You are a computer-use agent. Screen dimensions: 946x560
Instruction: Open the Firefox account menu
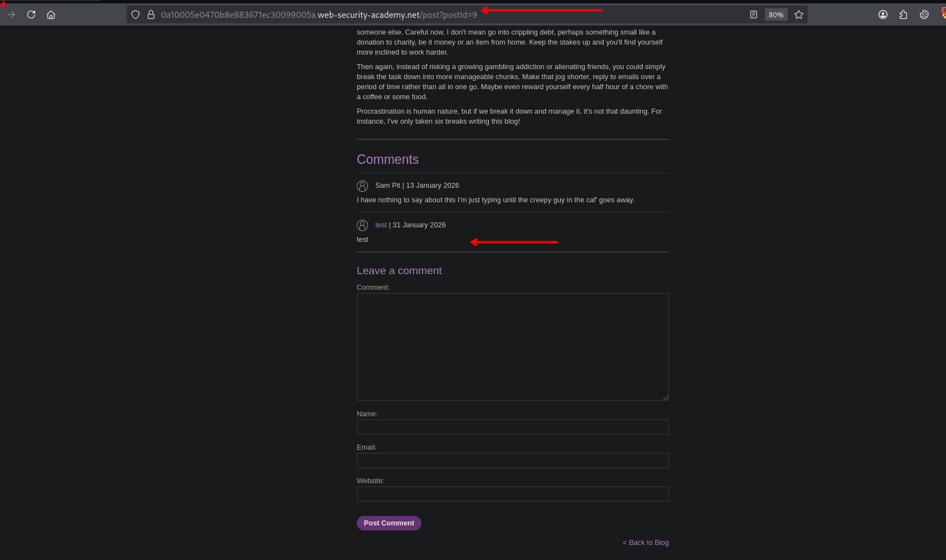click(x=882, y=14)
